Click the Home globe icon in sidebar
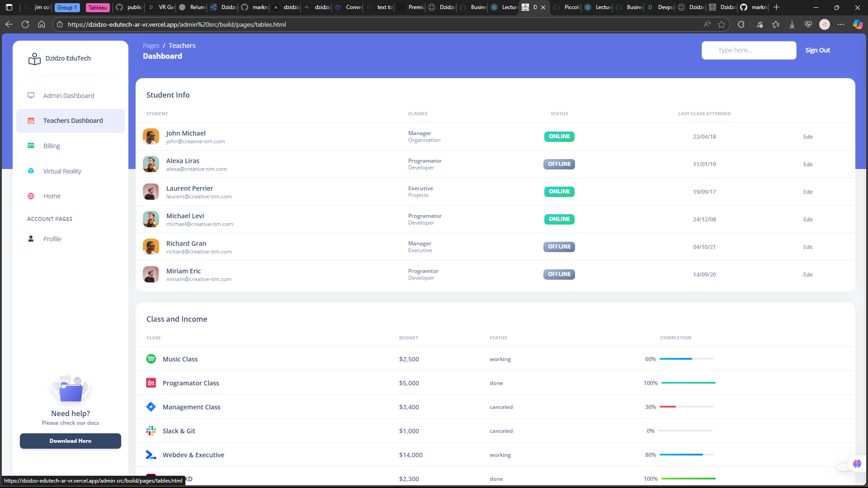This screenshot has height=488, width=868. point(31,196)
